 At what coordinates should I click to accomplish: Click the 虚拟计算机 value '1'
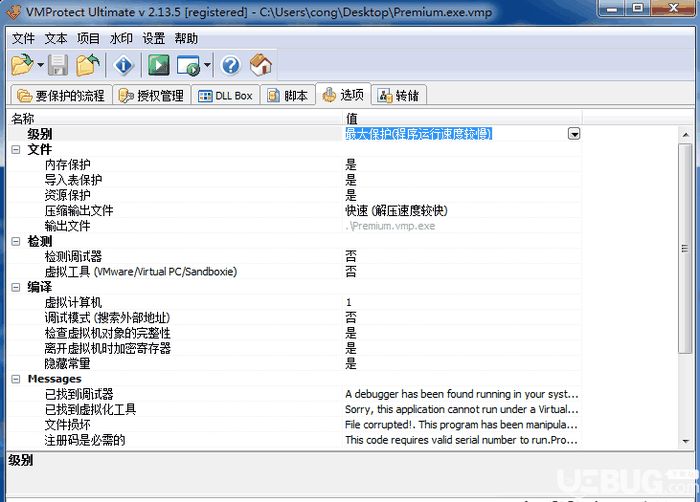[x=349, y=302]
